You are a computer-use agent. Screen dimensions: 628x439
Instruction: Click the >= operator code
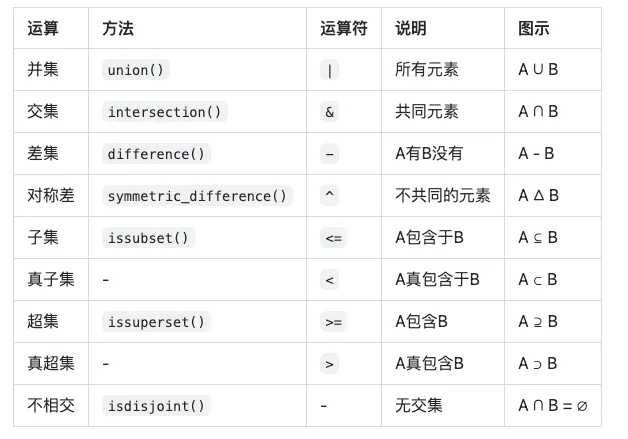(x=333, y=322)
